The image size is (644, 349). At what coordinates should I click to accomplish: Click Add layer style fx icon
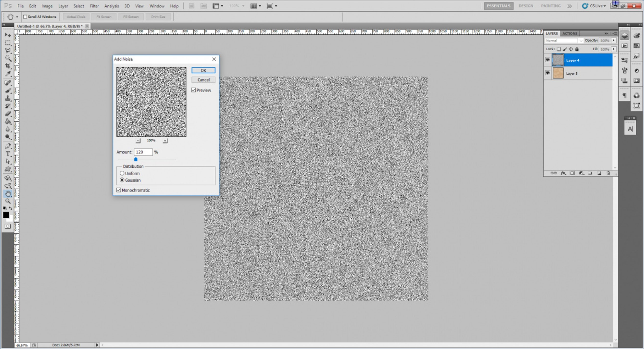[x=563, y=173]
